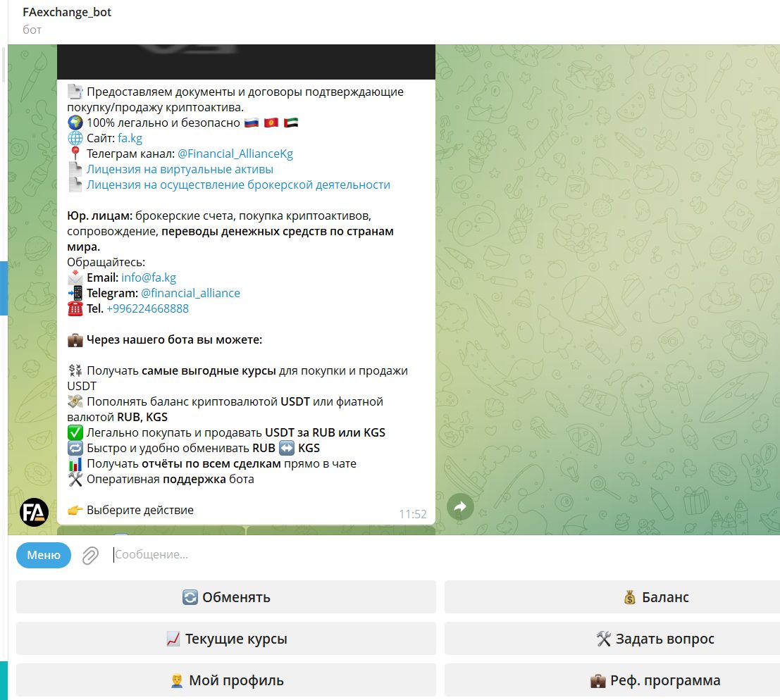
Task: Click the phone number +996224668888
Action: [148, 308]
